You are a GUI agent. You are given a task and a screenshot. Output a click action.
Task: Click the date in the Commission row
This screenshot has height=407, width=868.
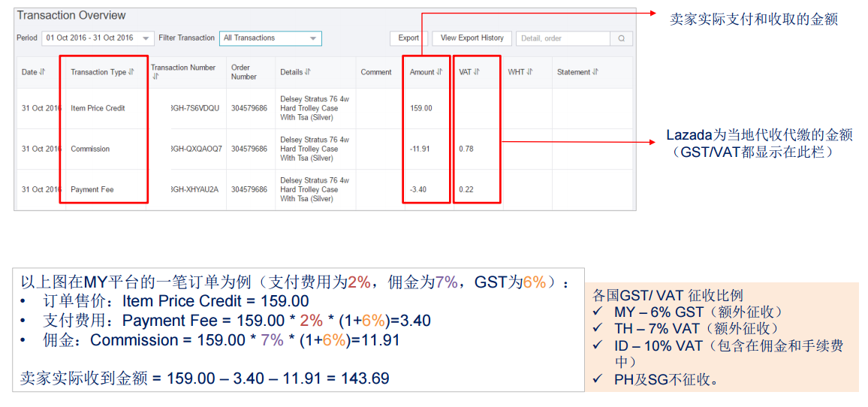(x=41, y=149)
